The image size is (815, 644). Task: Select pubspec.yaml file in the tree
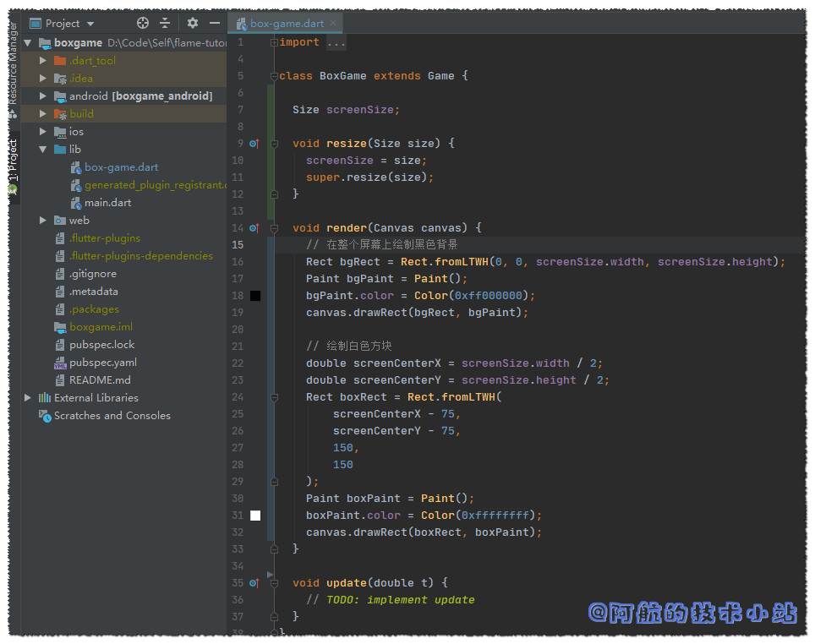coord(102,363)
